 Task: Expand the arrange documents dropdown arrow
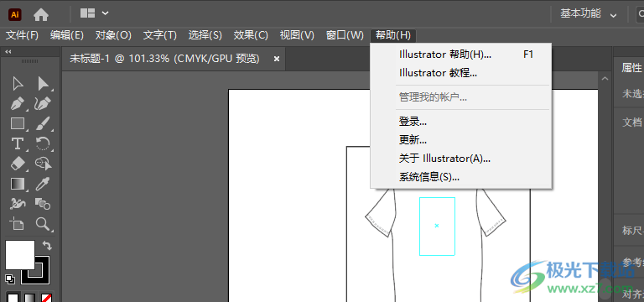tap(105, 13)
